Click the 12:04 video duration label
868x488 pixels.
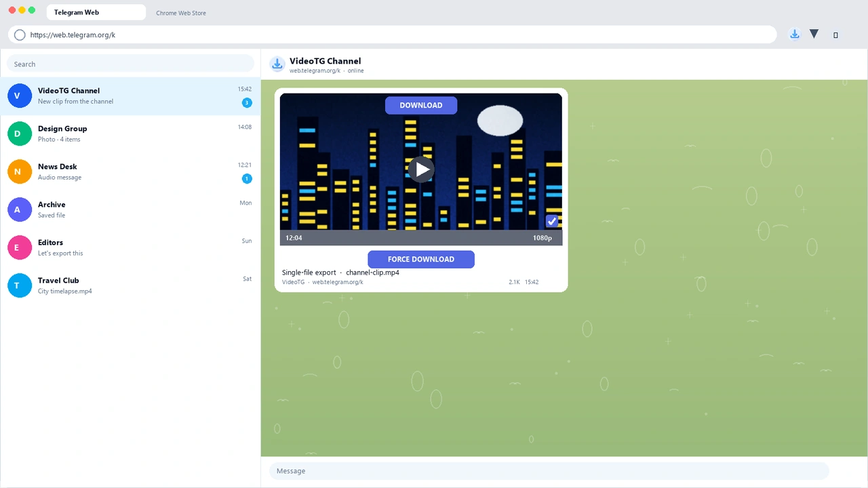click(x=294, y=238)
